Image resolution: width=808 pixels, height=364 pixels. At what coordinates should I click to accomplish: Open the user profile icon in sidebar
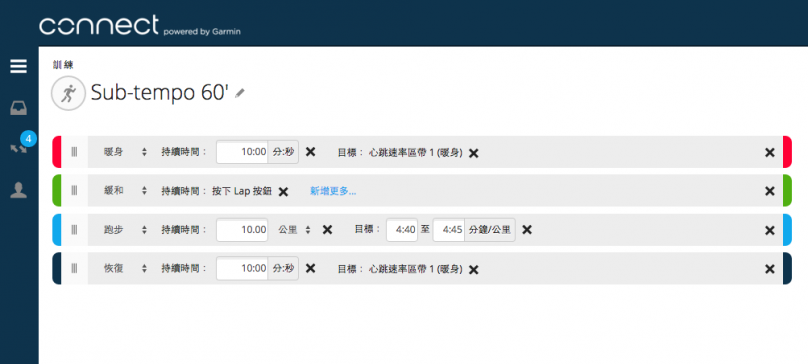[x=19, y=190]
